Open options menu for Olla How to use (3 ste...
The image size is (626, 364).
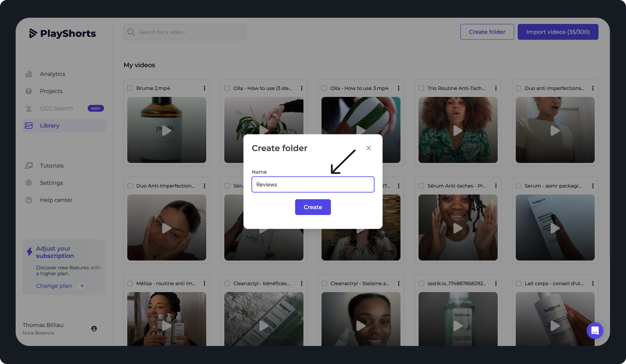(x=302, y=88)
